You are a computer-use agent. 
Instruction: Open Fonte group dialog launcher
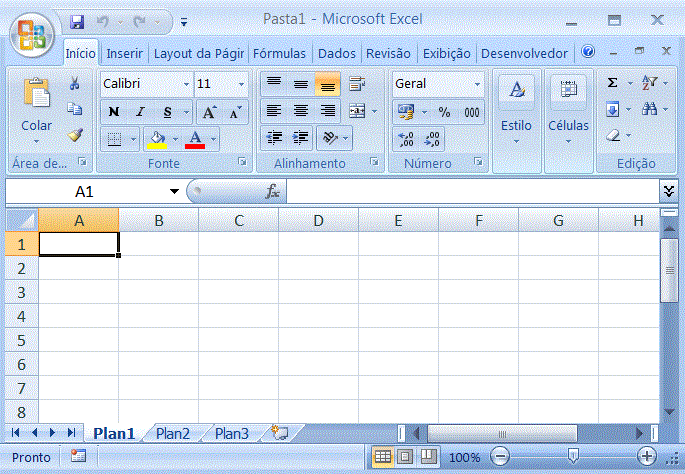point(242,162)
